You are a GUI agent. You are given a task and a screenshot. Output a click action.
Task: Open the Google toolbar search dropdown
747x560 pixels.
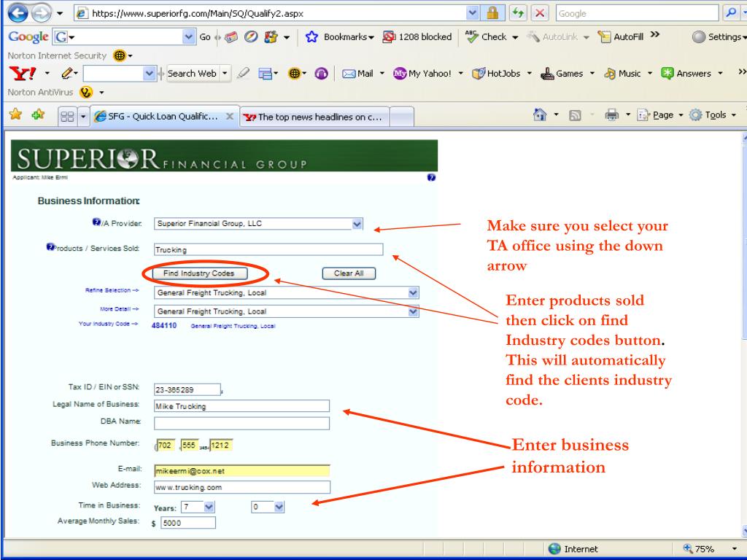coord(189,36)
